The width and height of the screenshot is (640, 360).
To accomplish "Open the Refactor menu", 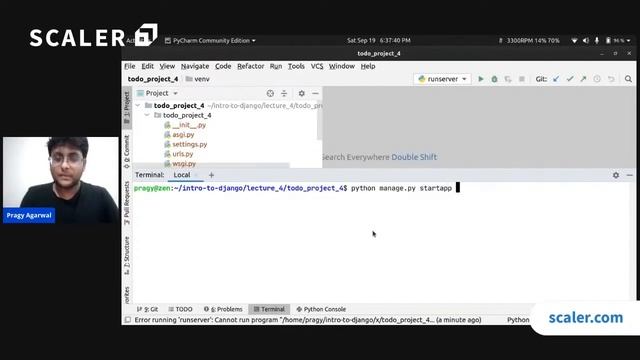I will [251, 66].
